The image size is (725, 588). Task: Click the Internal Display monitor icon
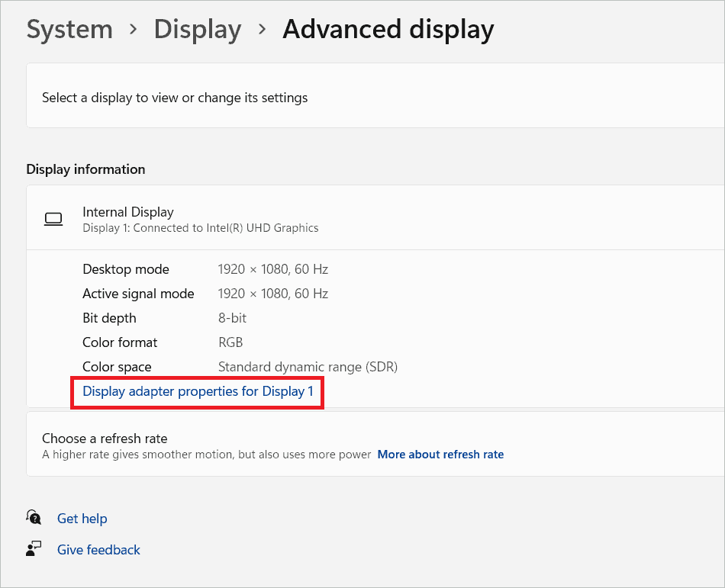point(53,219)
